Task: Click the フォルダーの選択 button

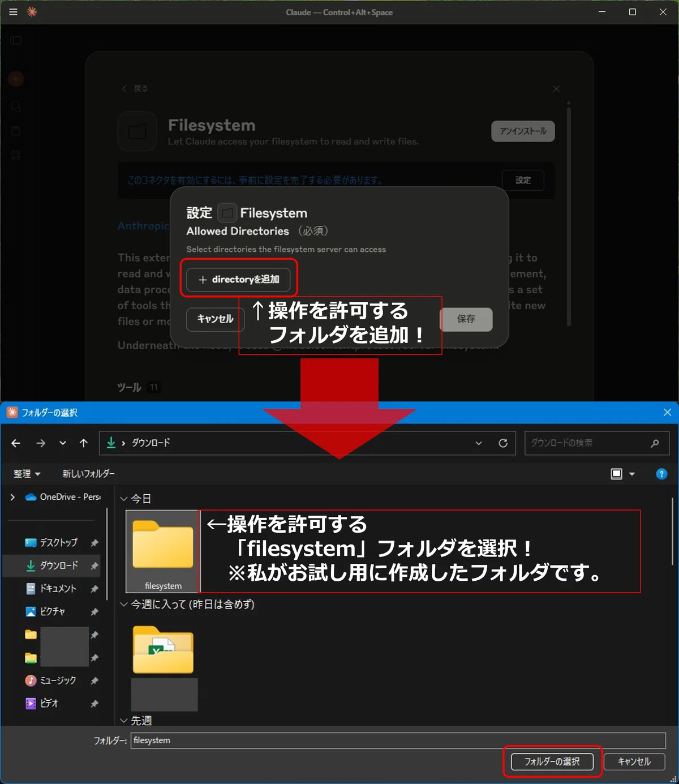Action: click(x=552, y=761)
